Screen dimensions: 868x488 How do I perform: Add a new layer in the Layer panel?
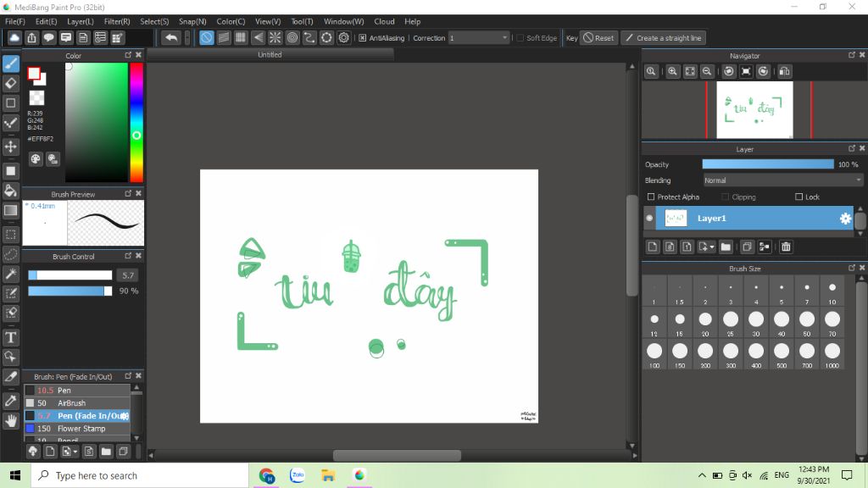pyautogui.click(x=653, y=247)
